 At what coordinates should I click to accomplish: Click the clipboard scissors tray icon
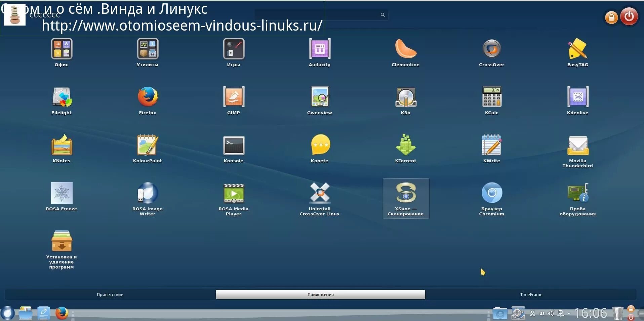532,313
